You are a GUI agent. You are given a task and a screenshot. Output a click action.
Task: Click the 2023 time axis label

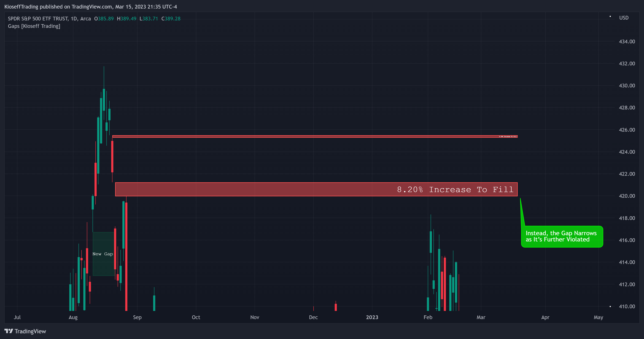(x=372, y=317)
